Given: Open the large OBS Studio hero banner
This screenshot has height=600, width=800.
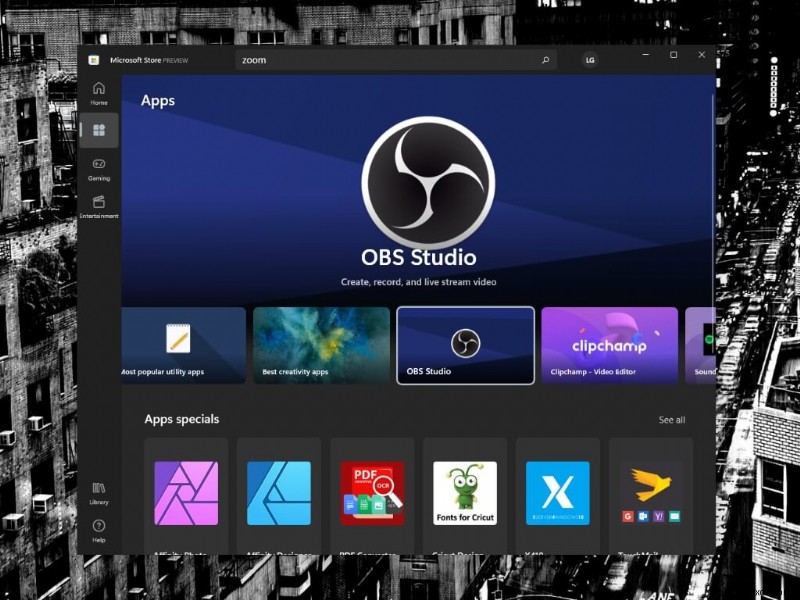Looking at the screenshot, I should click(418, 190).
